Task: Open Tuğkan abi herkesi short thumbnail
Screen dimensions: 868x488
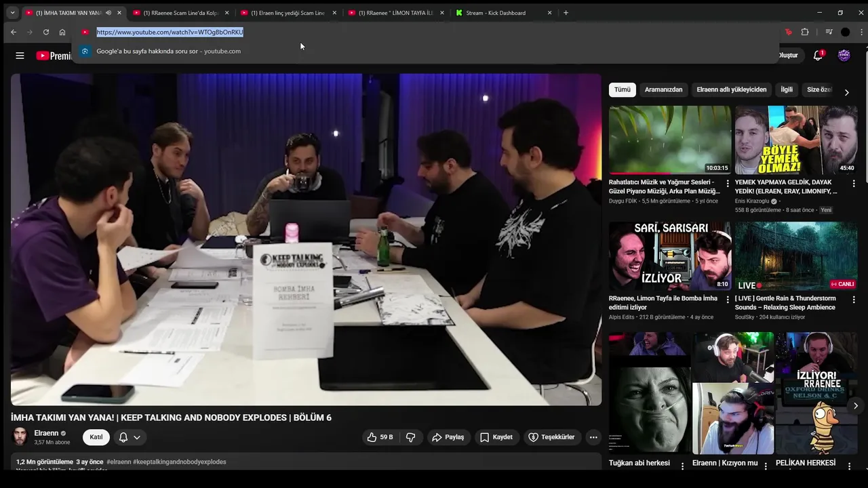Action: (649, 393)
